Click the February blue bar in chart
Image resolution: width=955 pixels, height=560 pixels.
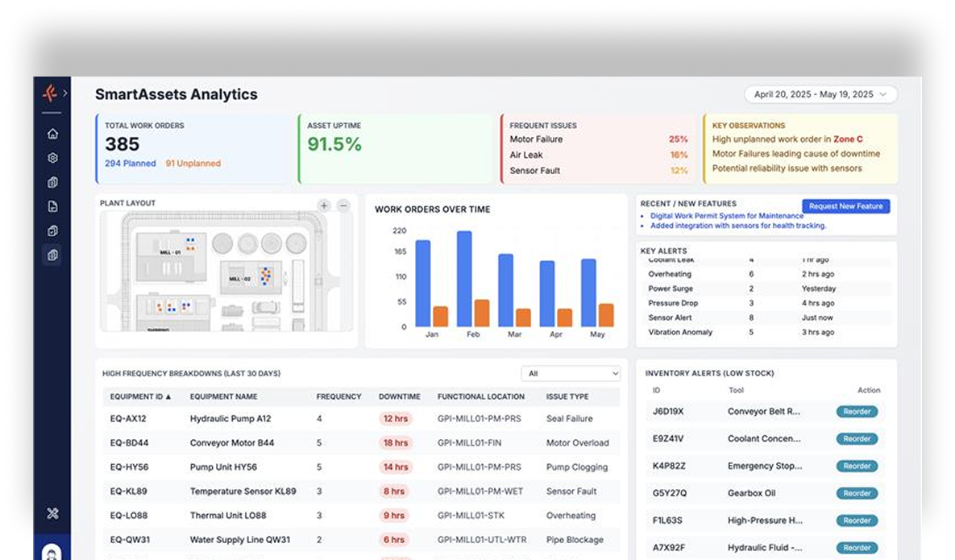pos(464,278)
